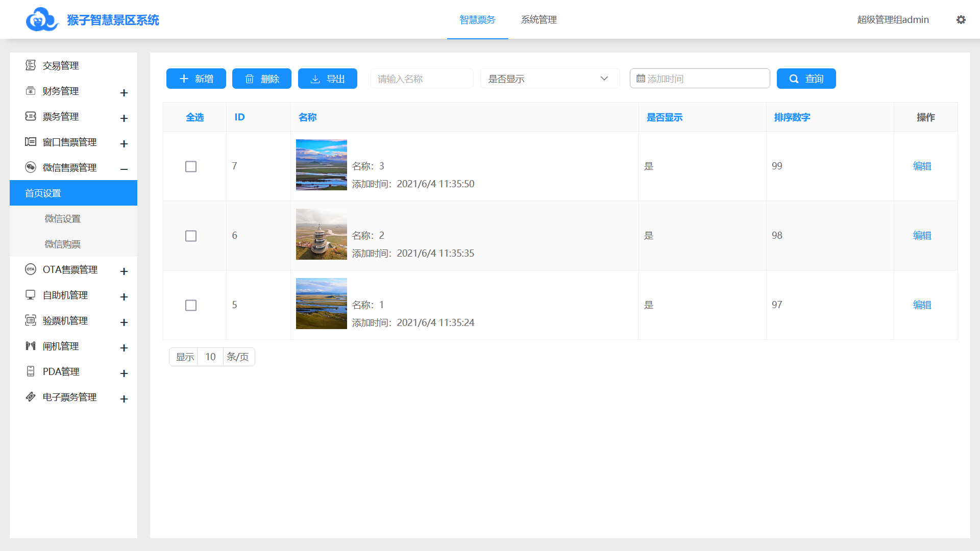
Task: Click the WeChat icon for 微信售票管理
Action: 31,167
